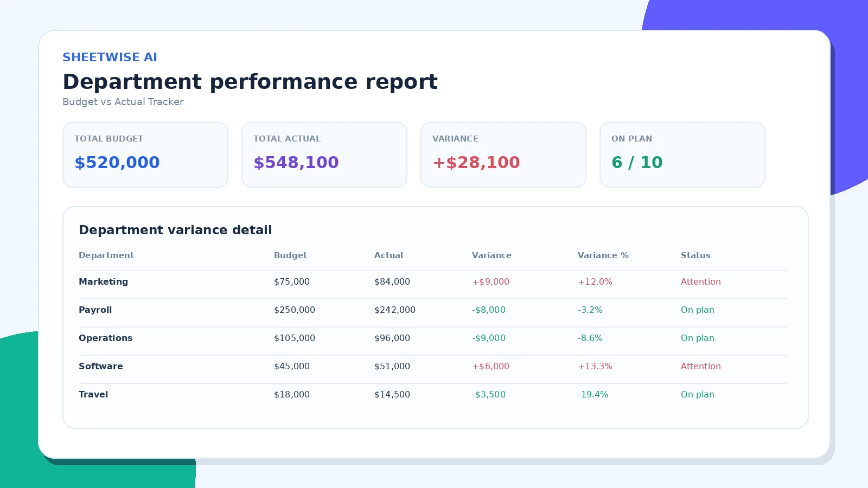Click the Department performance report title
The image size is (868, 488).
point(250,82)
